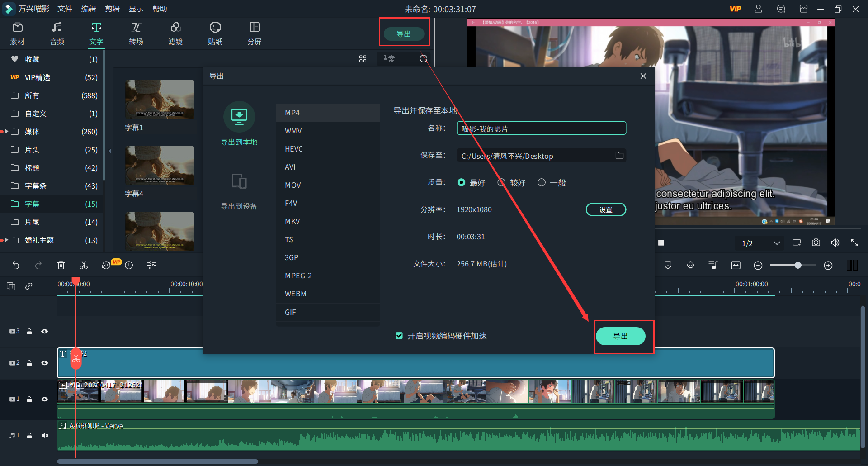This screenshot has width=868, height=466.
Task: Browse for save folder location
Action: click(619, 156)
